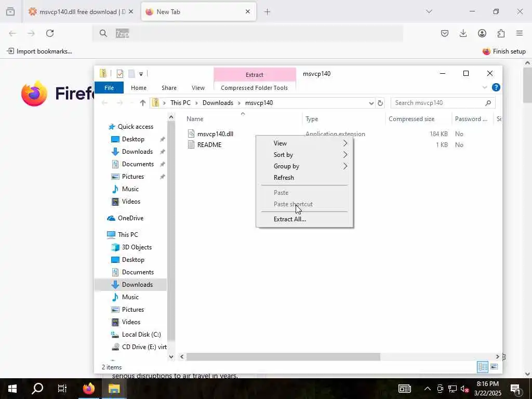Viewport: 532px width, 399px height.
Task: Open the Group by submenu
Action: [304, 166]
